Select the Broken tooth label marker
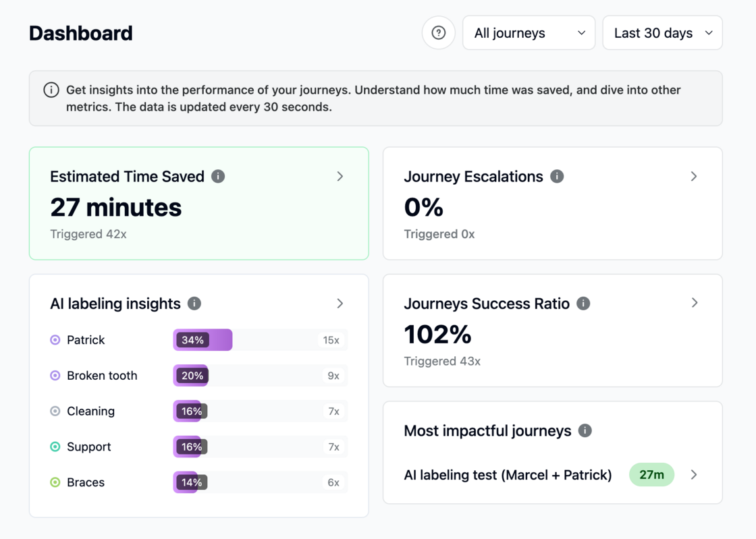The width and height of the screenshot is (756, 539). click(x=55, y=376)
